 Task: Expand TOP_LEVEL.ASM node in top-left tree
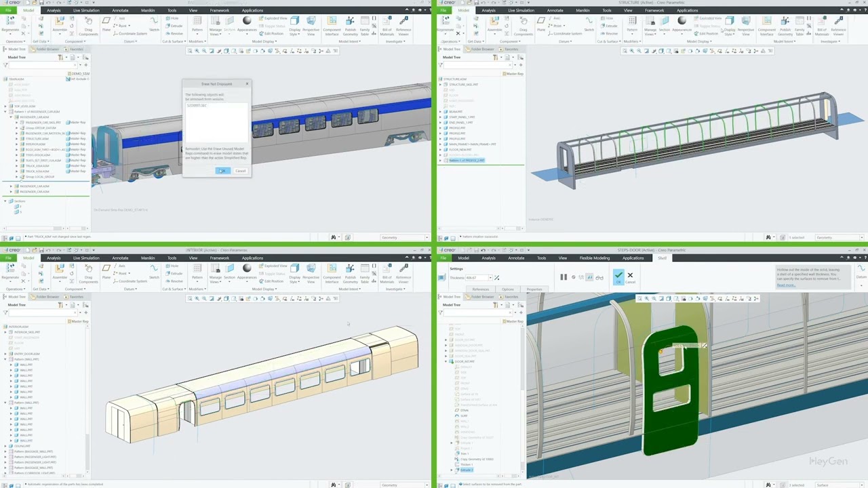[x=5, y=106]
